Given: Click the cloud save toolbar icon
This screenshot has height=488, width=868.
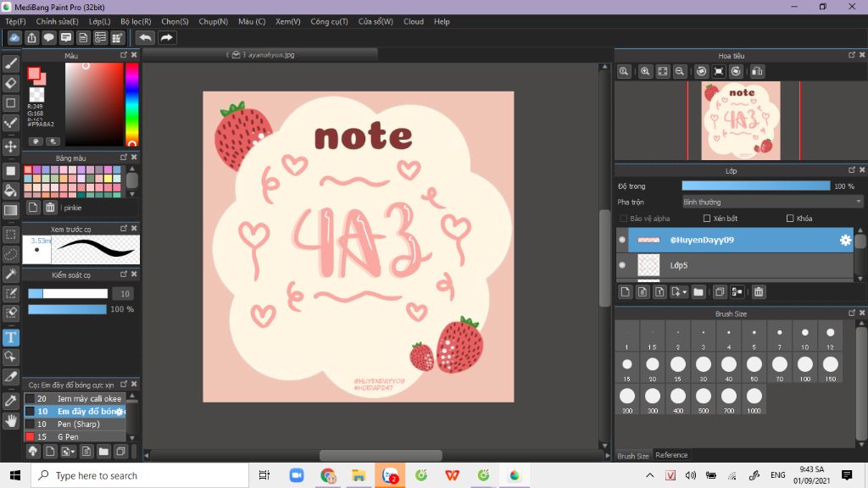Looking at the screenshot, I should [14, 37].
